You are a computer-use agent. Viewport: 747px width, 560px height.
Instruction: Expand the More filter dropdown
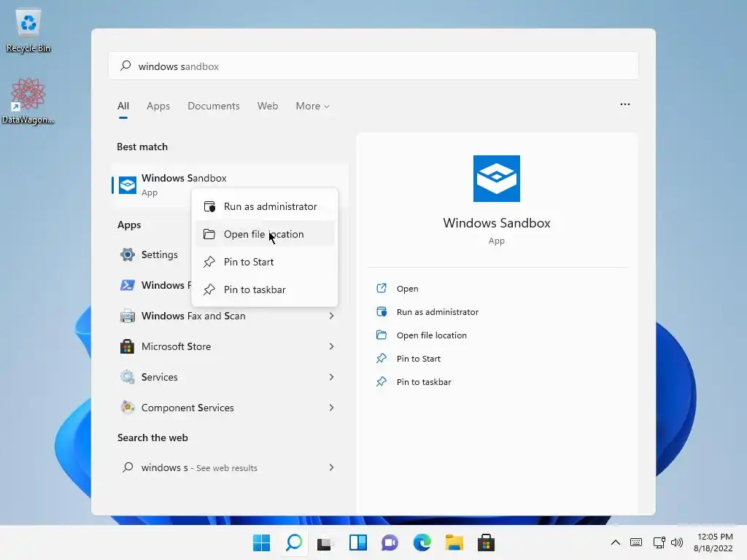point(312,106)
